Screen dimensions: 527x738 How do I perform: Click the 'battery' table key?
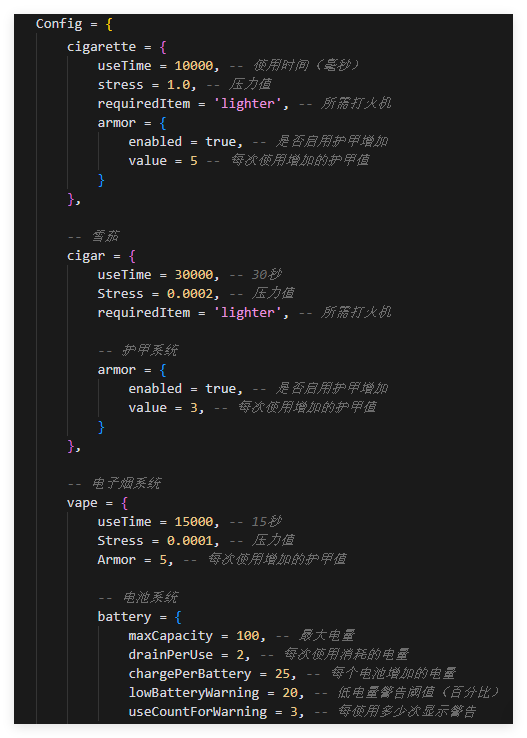pyautogui.click(x=124, y=617)
